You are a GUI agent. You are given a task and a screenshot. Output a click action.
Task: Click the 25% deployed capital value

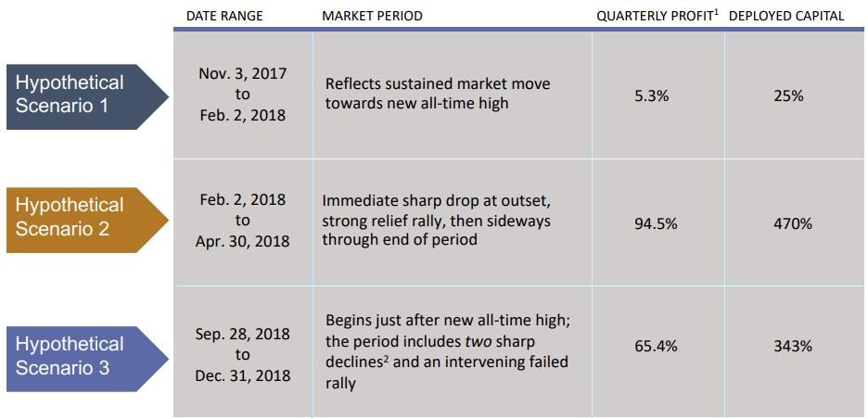(x=787, y=95)
